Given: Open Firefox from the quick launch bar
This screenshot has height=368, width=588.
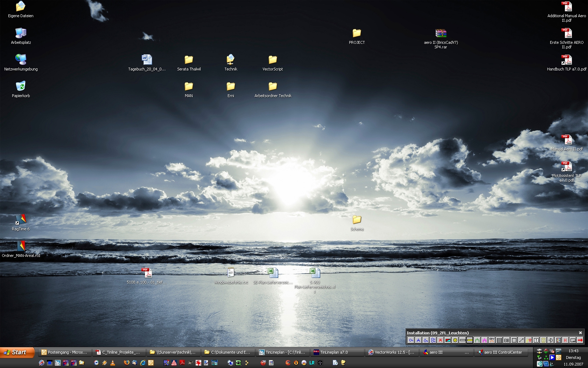Looking at the screenshot, I should pyautogui.click(x=126, y=363).
